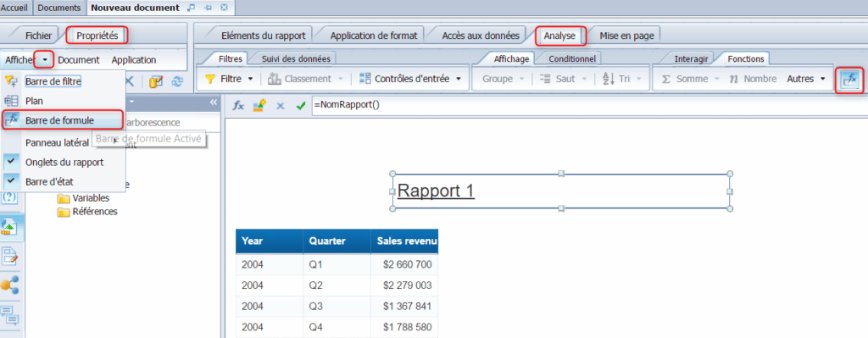Image resolution: width=868 pixels, height=338 pixels.
Task: Select the Fonctions subtab
Action: click(746, 58)
